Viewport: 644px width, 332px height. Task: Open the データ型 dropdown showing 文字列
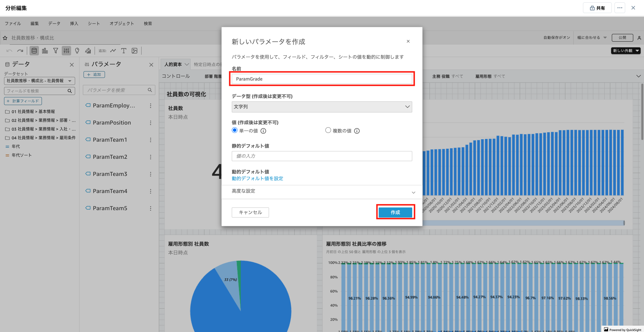(322, 107)
